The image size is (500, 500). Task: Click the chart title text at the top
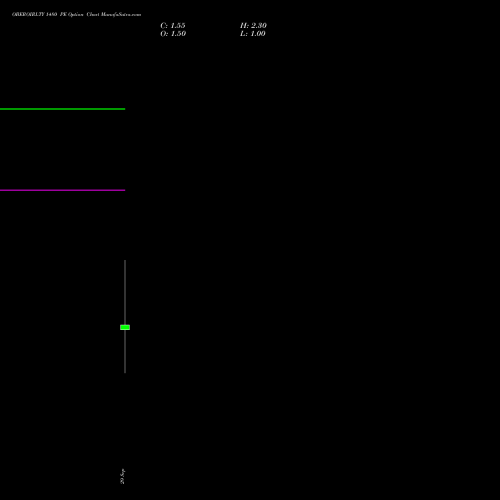[x=76, y=14]
